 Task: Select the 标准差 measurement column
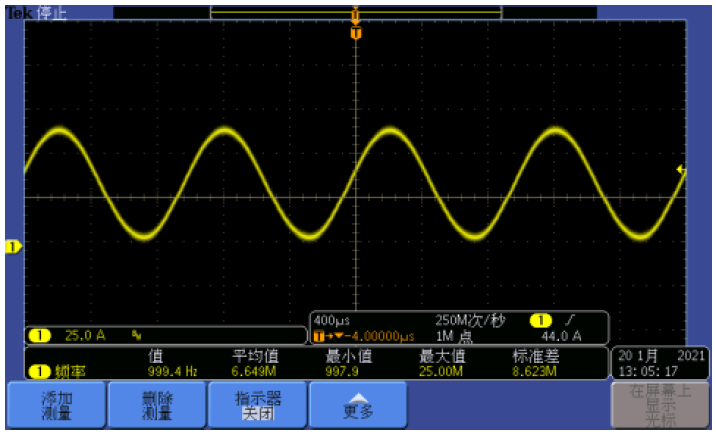click(534, 356)
